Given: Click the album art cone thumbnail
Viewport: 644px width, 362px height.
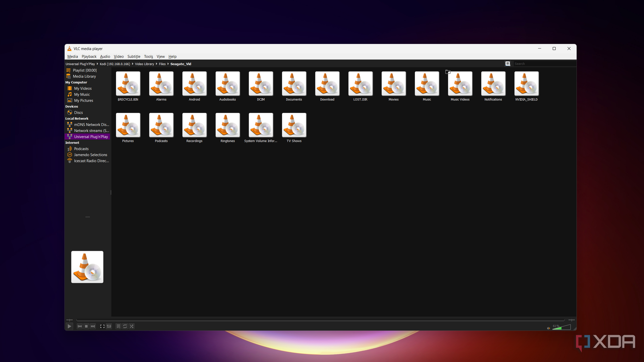Looking at the screenshot, I should pos(87,267).
